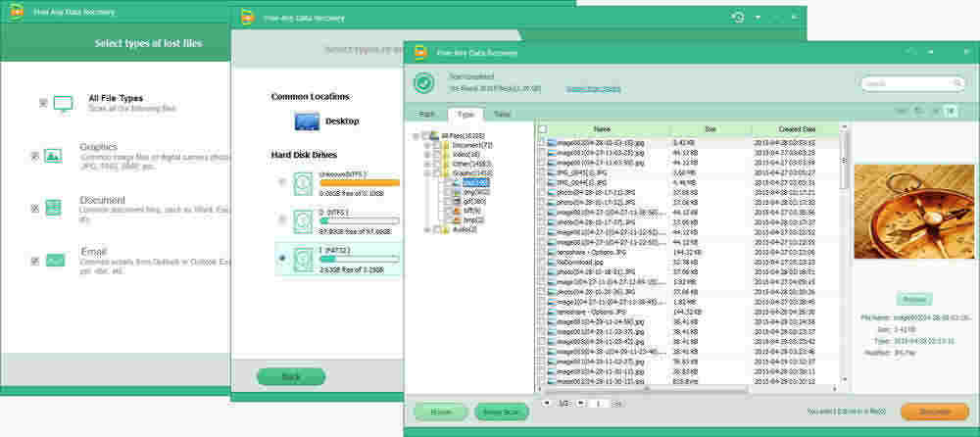The height and width of the screenshot is (437, 980).
Task: Go to the previous page of results
Action: pos(548,404)
